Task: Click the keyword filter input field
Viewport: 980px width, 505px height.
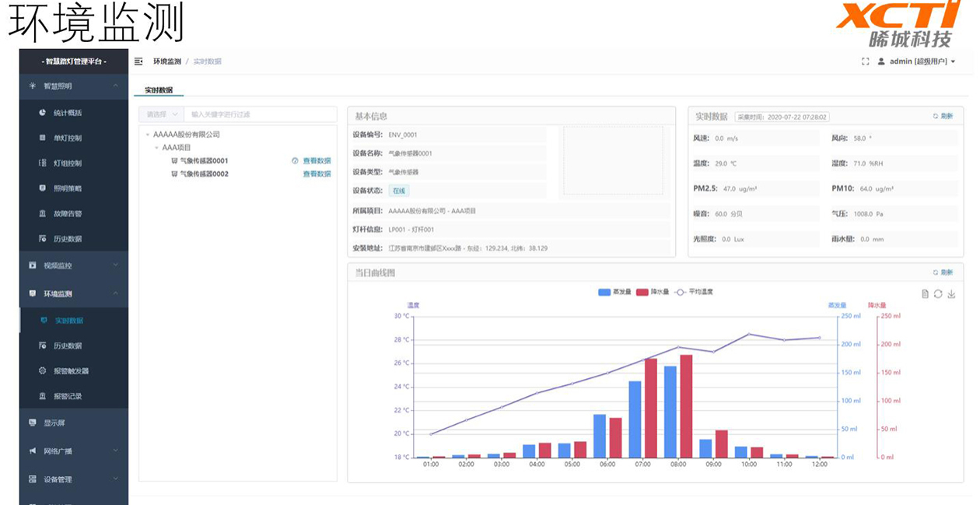Action: (x=261, y=114)
